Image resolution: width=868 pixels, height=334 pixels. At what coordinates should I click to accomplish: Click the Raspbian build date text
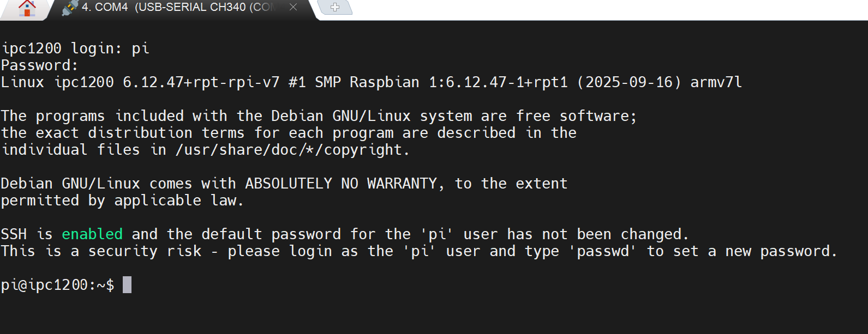click(627, 82)
